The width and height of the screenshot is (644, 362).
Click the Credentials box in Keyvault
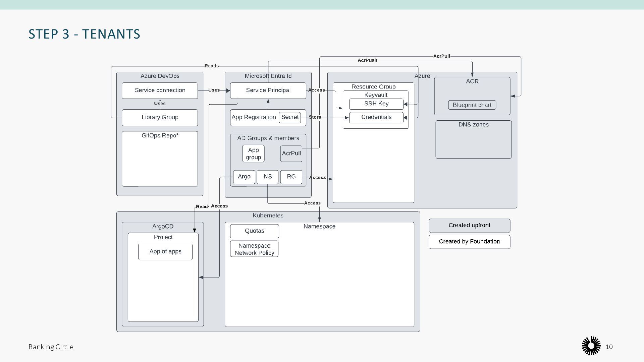[376, 117]
